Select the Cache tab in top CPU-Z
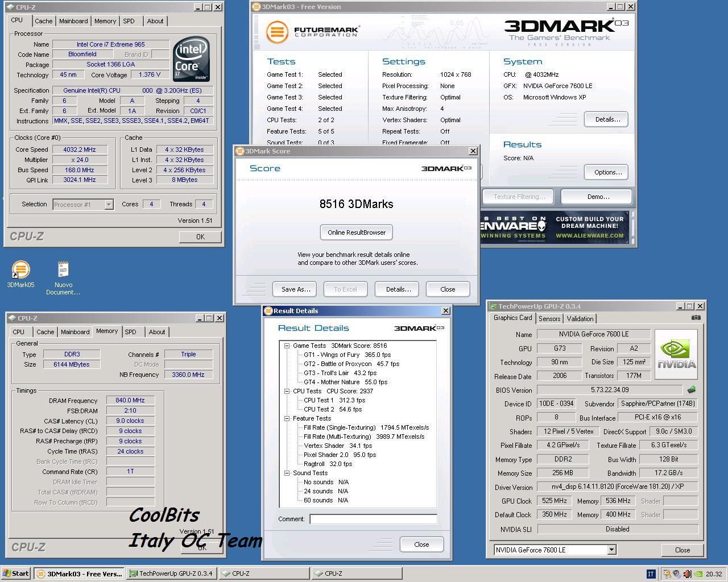This screenshot has height=582, width=728. point(43,21)
